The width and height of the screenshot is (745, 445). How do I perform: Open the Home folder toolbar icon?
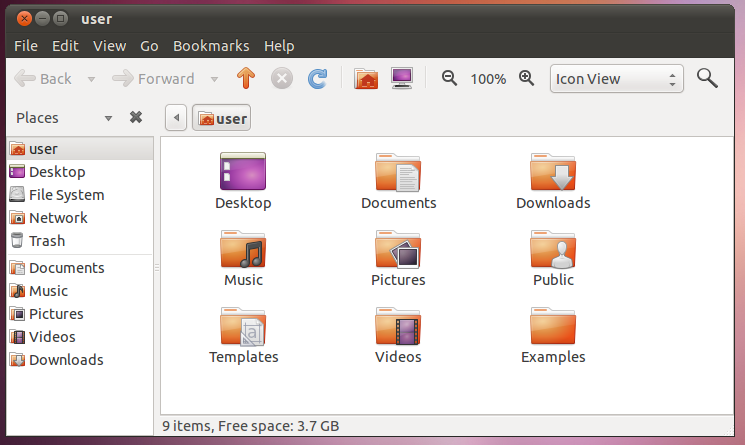[x=366, y=79]
